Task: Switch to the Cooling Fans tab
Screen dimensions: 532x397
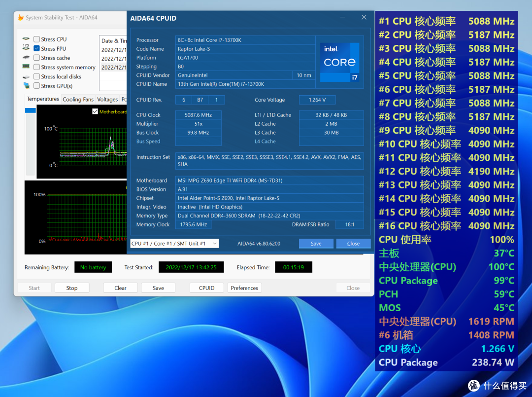Action: 78,100
